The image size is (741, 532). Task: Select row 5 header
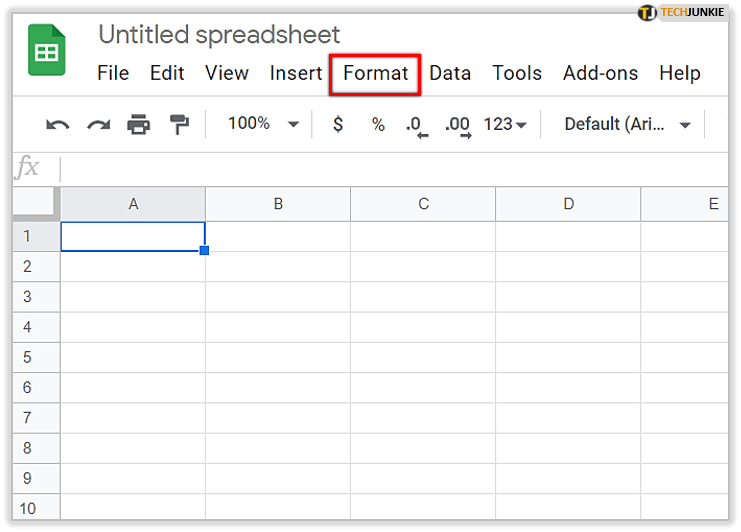pos(27,357)
